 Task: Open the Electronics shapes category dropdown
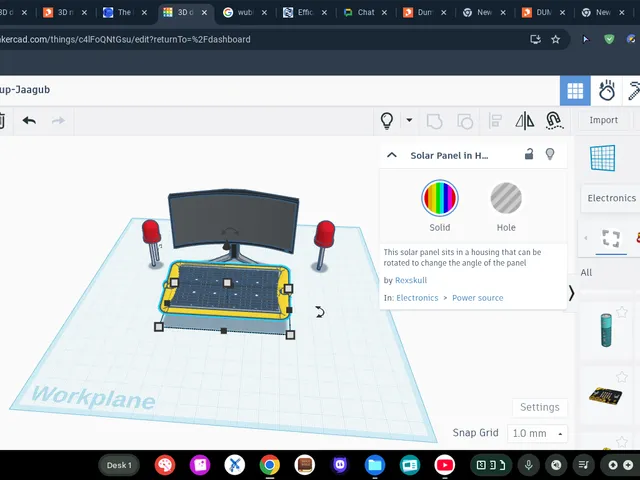click(611, 198)
